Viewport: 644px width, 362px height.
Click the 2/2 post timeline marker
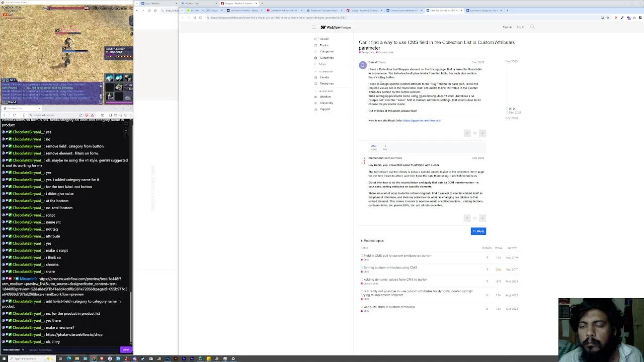[512, 109]
